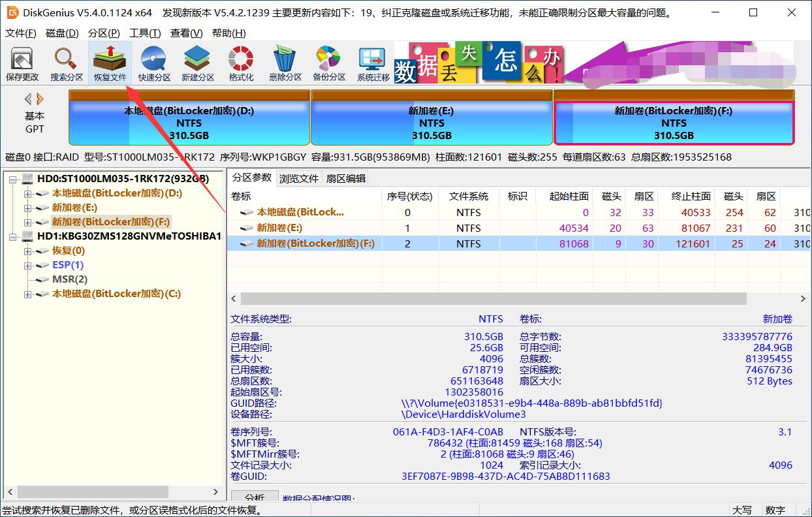Click the HD0 hard disk icon in tree

coord(29,179)
